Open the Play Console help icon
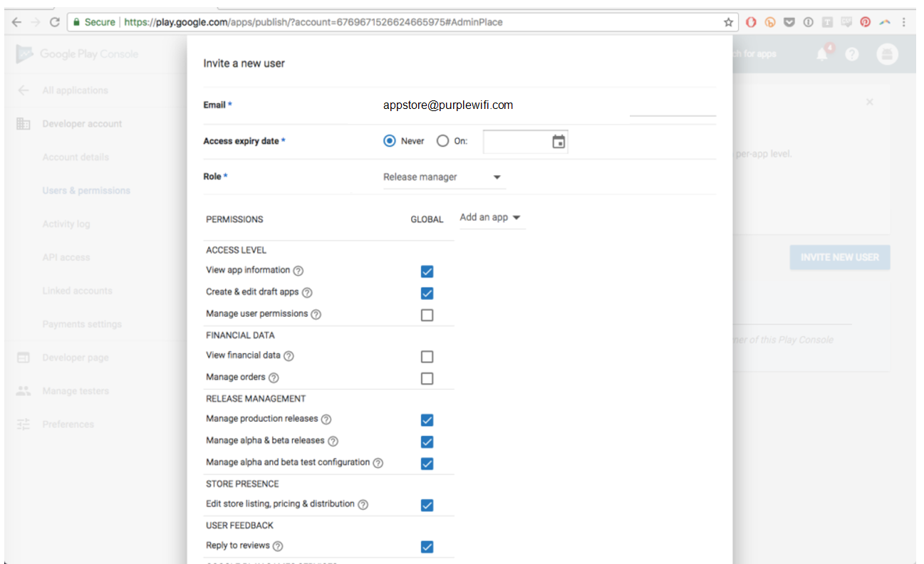Image resolution: width=924 pixels, height=564 pixels. coord(852,54)
